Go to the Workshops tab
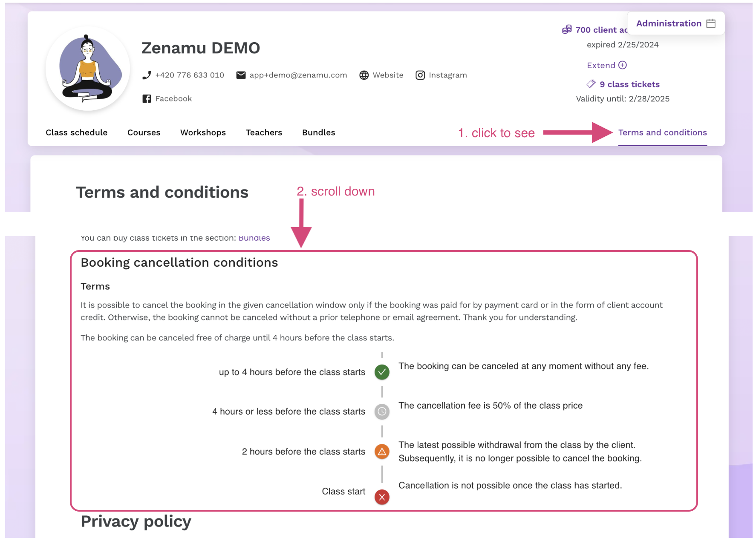 (x=203, y=132)
